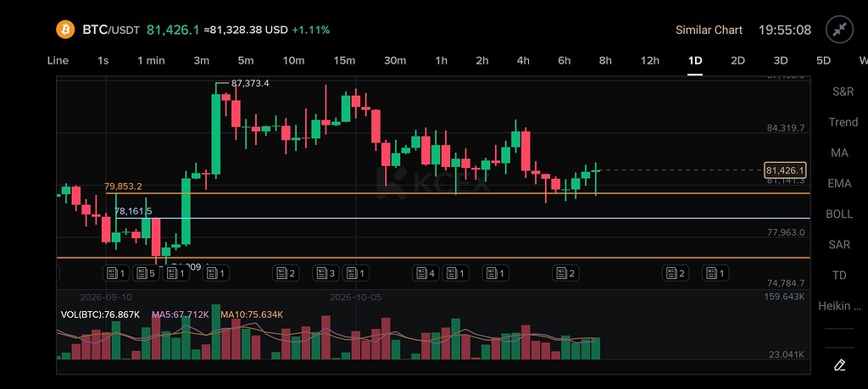
Task: Click the 74,784.7 price axis label
Action: point(786,284)
